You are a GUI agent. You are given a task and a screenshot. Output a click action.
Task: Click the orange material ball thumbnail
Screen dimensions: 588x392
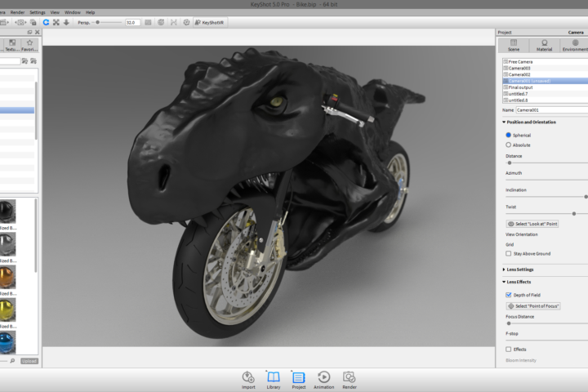tap(7, 277)
